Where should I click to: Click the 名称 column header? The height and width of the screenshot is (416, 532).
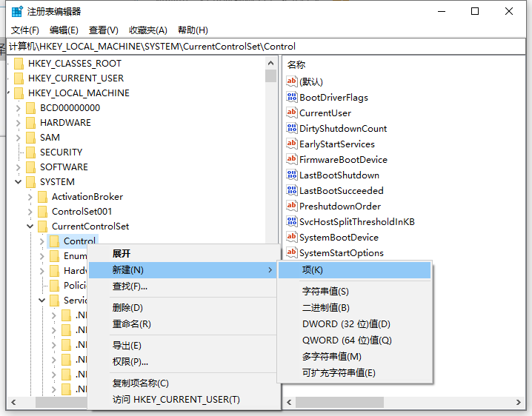(296, 65)
